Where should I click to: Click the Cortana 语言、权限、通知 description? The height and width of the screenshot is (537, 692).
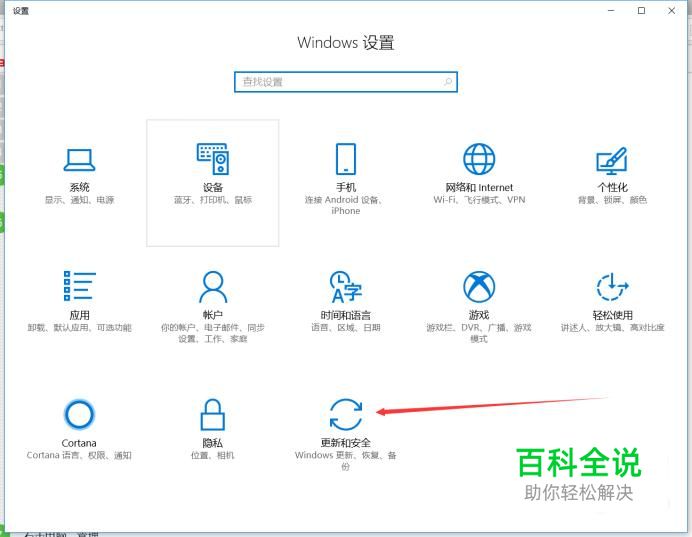79,455
